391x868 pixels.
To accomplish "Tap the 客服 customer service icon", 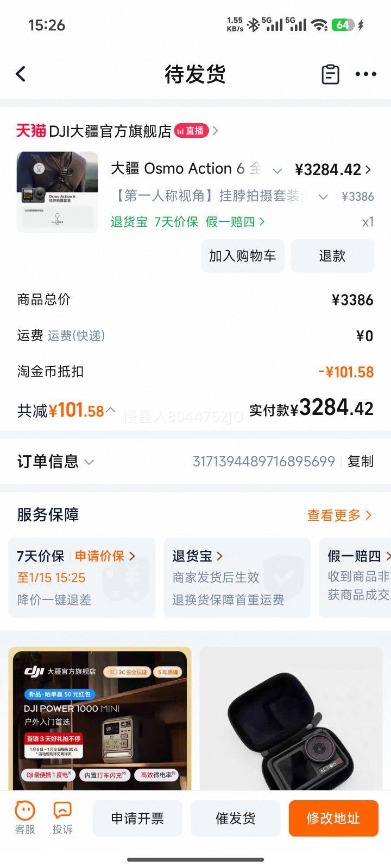I will pyautogui.click(x=25, y=818).
